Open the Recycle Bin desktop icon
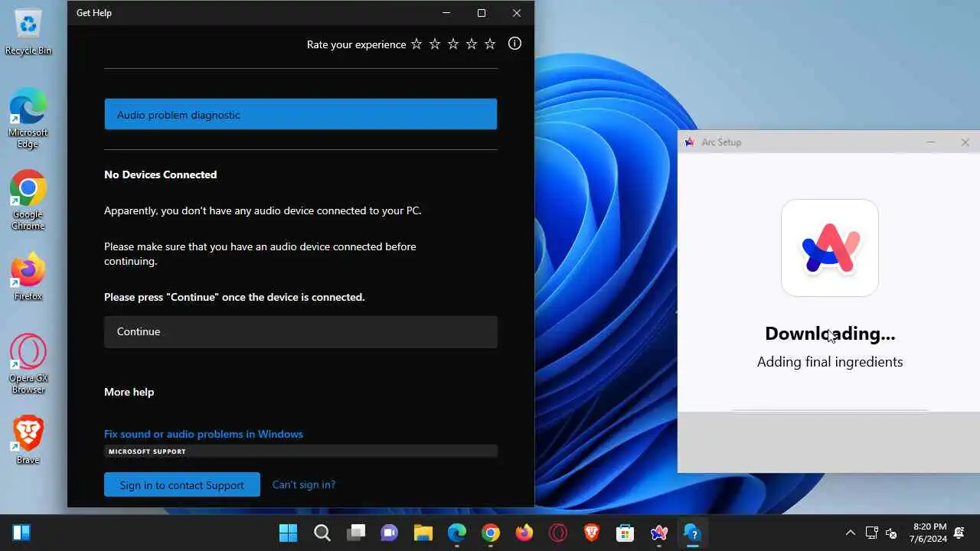This screenshot has height=551, width=980. 28,32
